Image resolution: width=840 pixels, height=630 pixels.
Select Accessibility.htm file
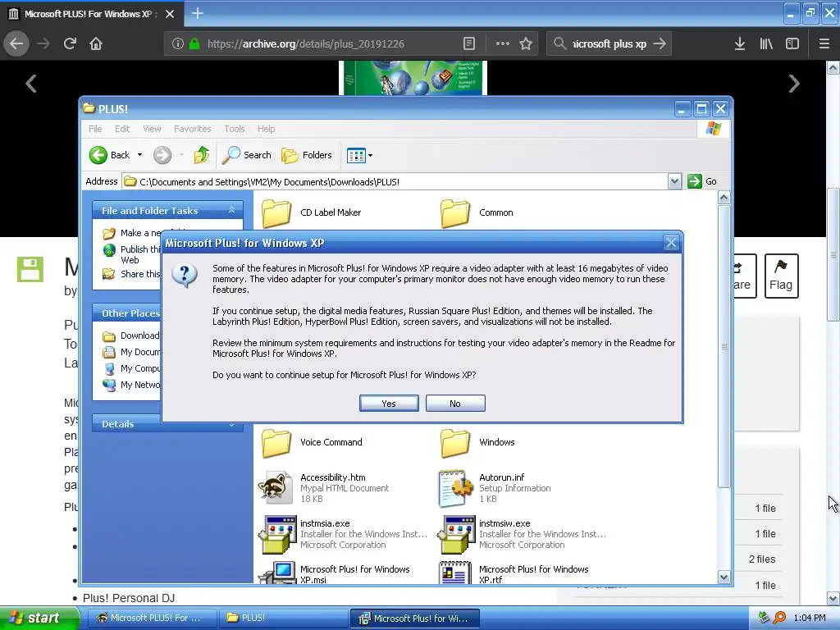tap(323, 487)
